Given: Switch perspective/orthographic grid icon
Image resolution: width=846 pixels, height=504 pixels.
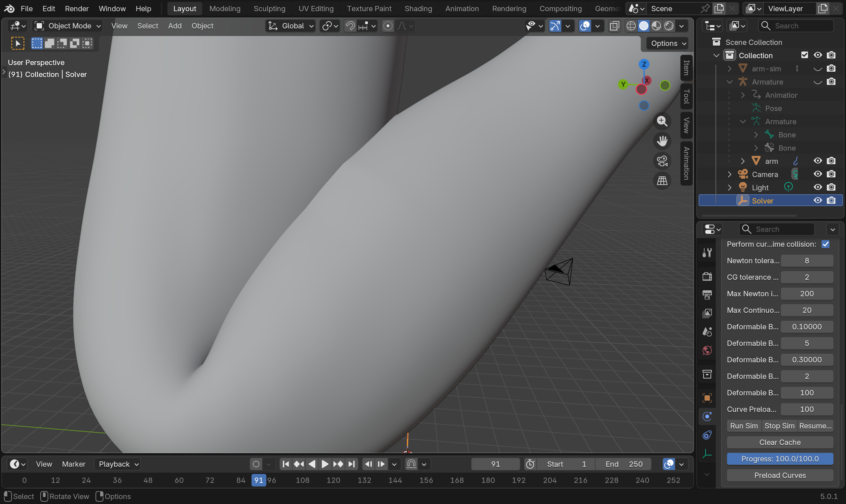Looking at the screenshot, I should click(x=662, y=181).
